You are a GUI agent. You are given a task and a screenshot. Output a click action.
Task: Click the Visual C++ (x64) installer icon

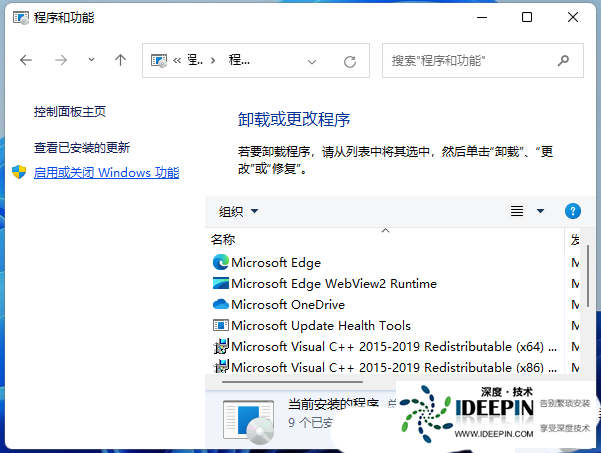[221, 346]
